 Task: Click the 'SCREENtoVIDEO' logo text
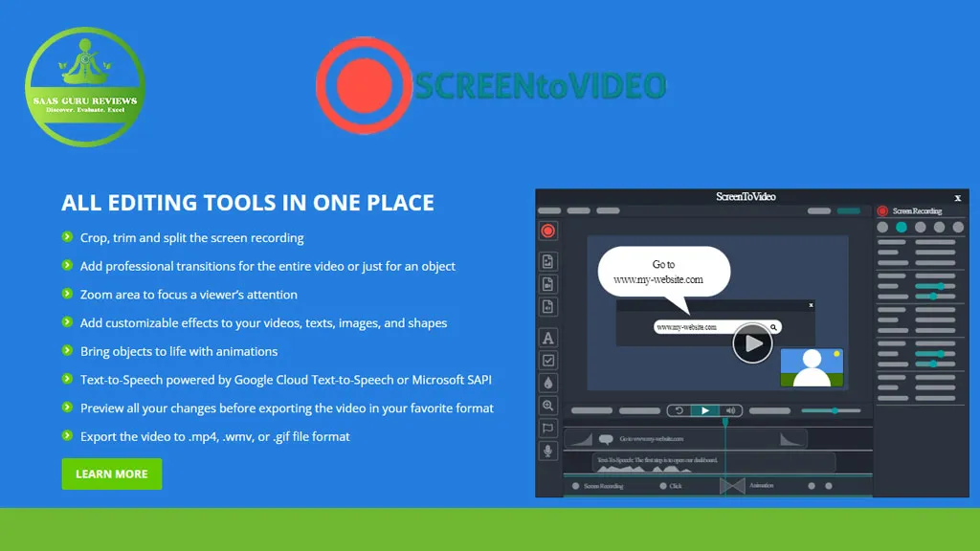(x=540, y=85)
